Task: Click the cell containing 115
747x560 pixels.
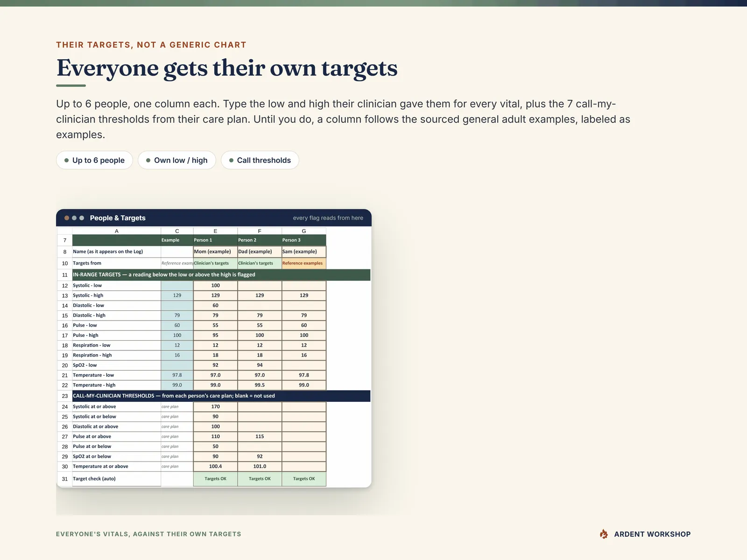Action: (x=260, y=436)
